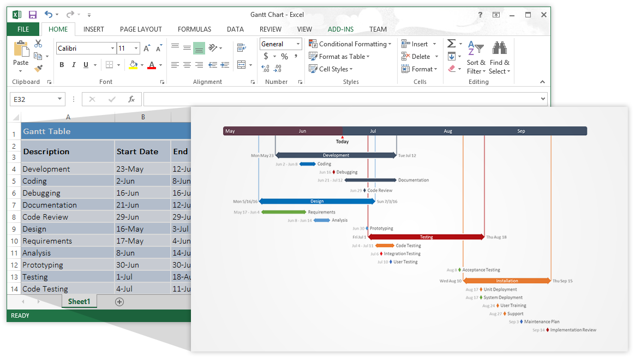This screenshot has width=635, height=364.
Task: Open Fill Color dropdown arrow
Action: pos(142,65)
